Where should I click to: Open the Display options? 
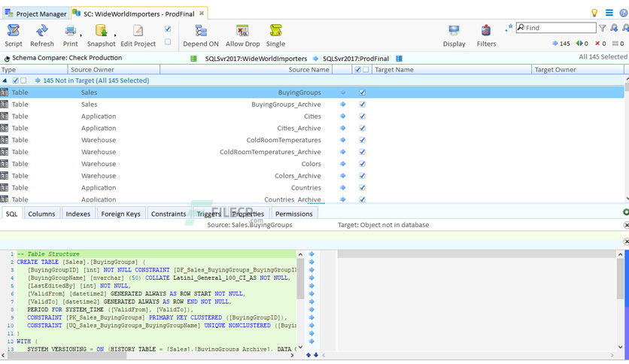(454, 35)
